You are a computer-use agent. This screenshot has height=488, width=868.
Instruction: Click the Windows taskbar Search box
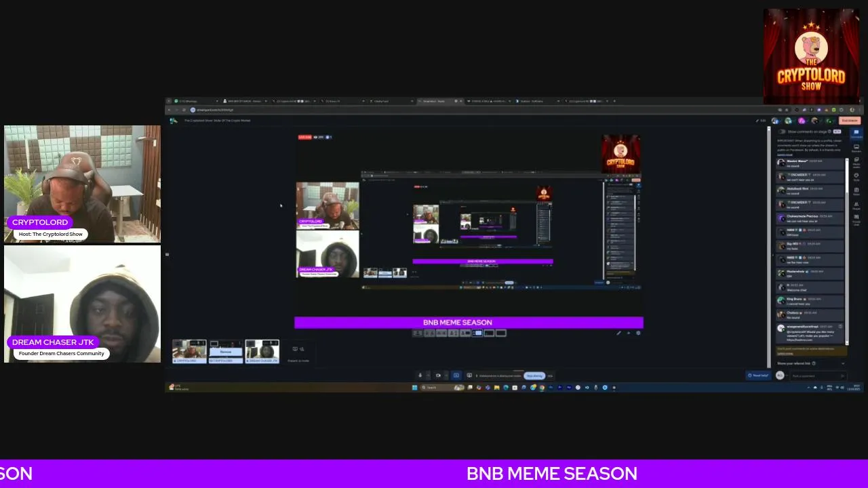coord(442,388)
